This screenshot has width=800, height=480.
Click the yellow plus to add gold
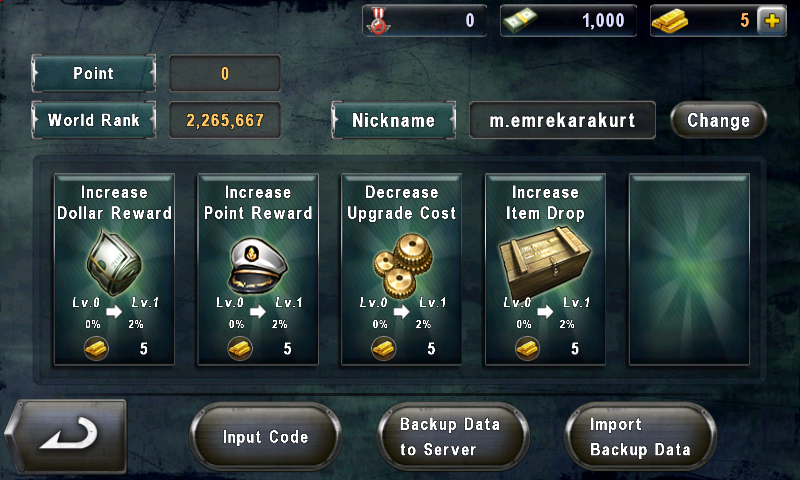coord(771,21)
